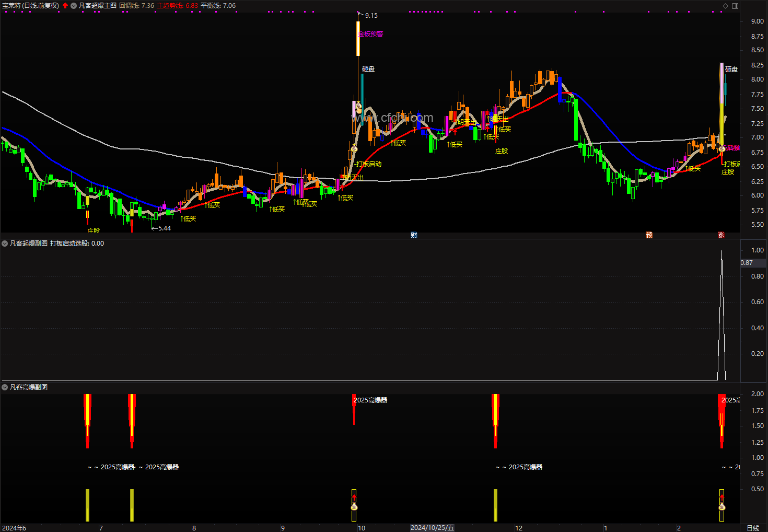
Task: Expand the 凡客起爆副图 indicator dropdown
Action: pyautogui.click(x=5, y=244)
